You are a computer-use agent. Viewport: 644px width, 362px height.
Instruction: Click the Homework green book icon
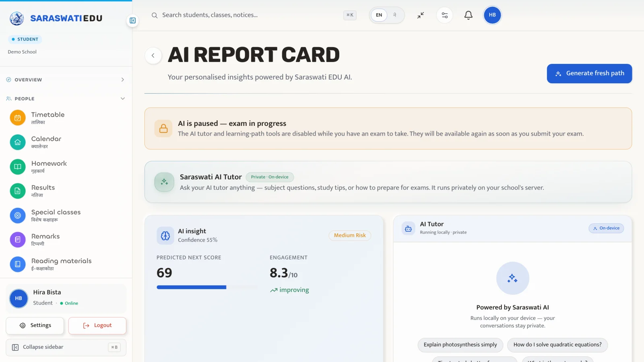tap(18, 167)
